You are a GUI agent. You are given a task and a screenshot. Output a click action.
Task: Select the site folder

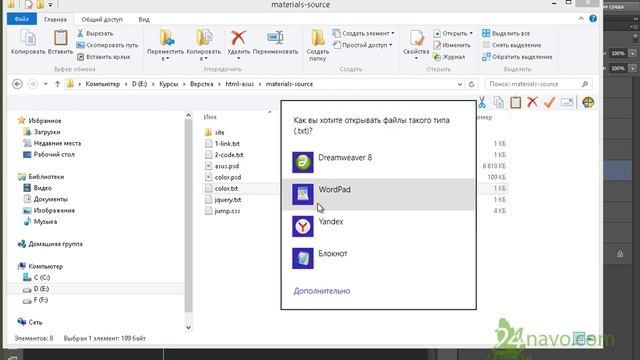pyautogui.click(x=215, y=133)
